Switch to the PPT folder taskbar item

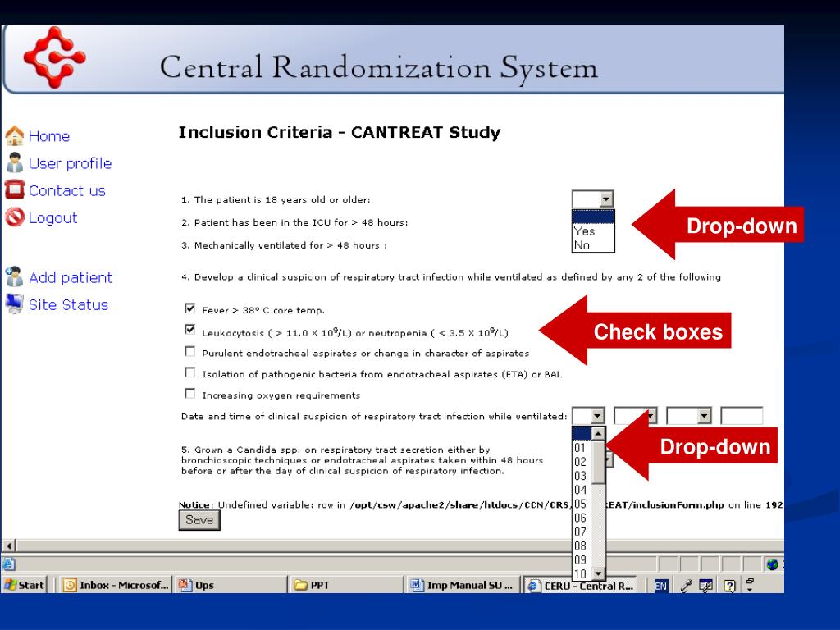point(345,585)
